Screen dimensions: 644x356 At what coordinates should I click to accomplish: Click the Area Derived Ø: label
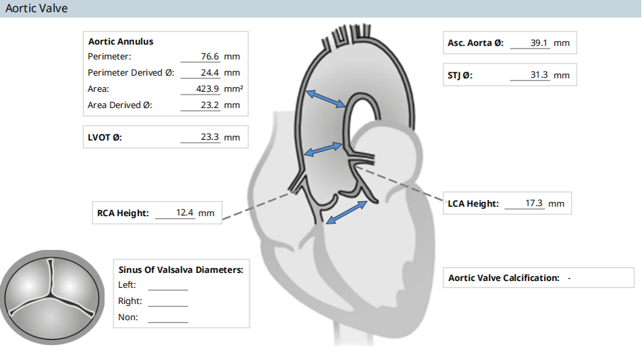coord(120,105)
